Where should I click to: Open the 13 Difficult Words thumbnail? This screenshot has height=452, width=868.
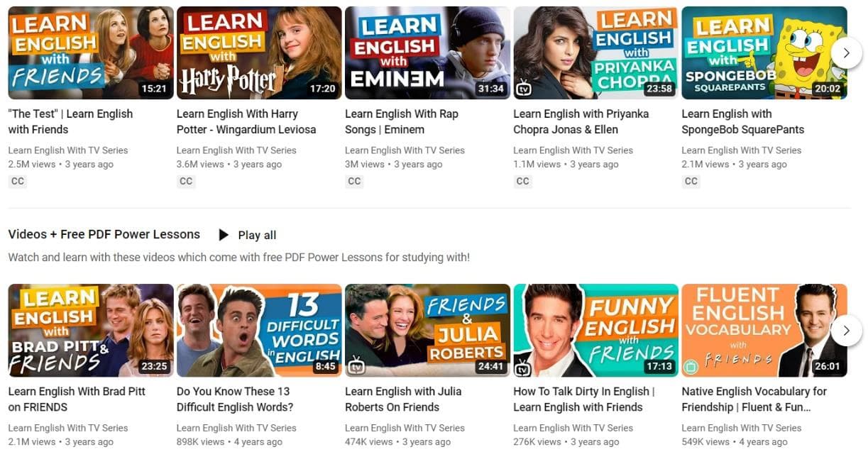[259, 331]
